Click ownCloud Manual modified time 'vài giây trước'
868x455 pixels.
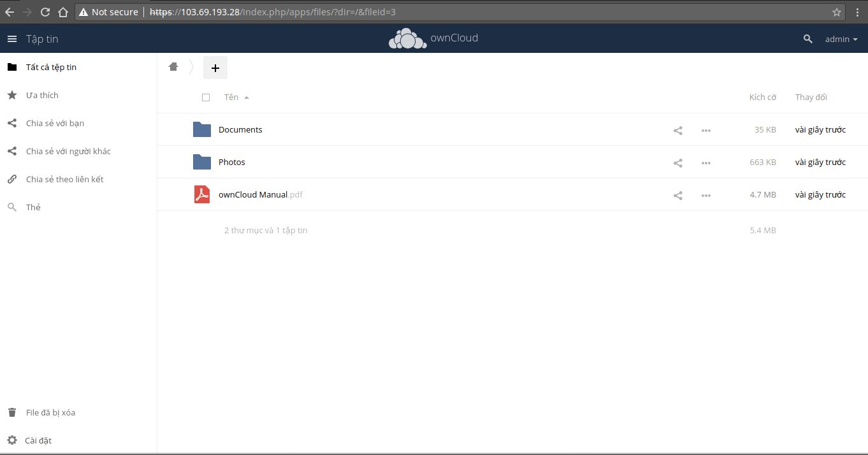click(x=820, y=194)
